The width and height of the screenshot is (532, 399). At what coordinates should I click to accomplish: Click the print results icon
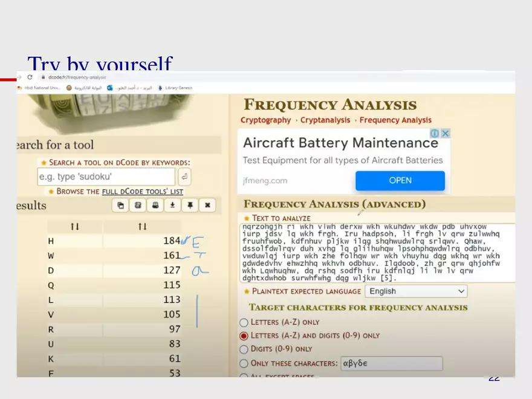[155, 206]
